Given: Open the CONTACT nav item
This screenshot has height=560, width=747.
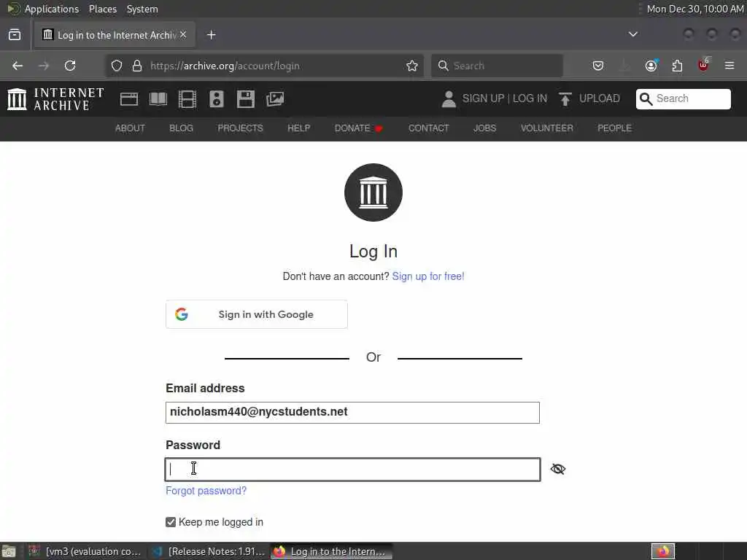Looking at the screenshot, I should pyautogui.click(x=429, y=128).
